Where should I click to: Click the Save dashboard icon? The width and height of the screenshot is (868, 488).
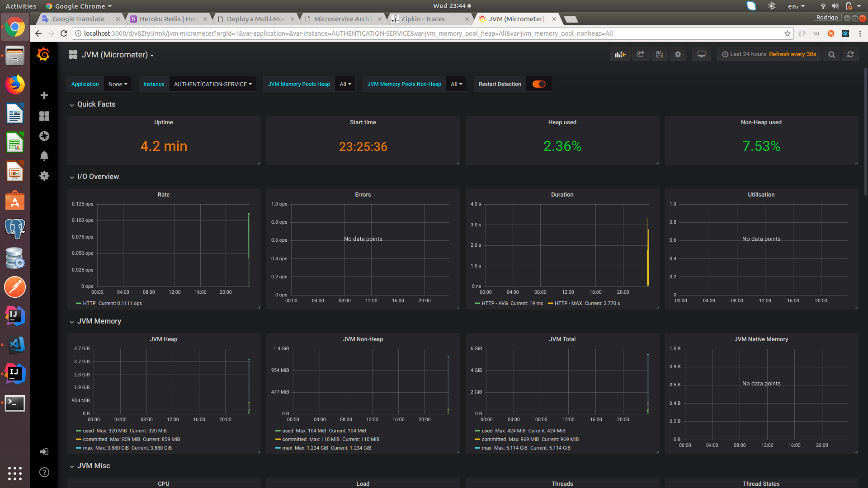(x=660, y=54)
